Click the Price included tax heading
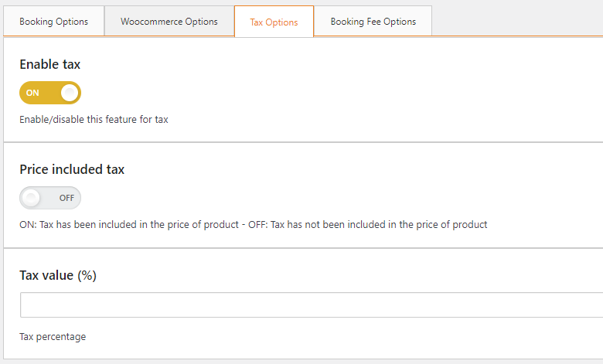This screenshot has height=364, width=603. (72, 169)
